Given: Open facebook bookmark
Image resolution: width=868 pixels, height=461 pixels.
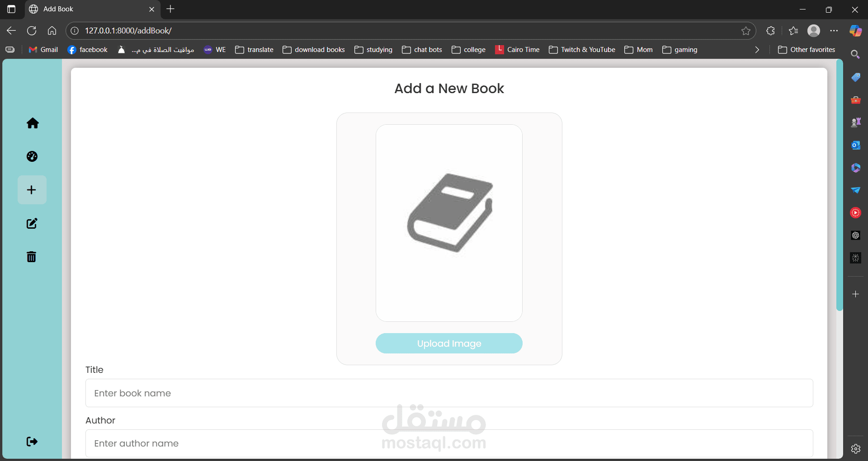Looking at the screenshot, I should coord(88,50).
